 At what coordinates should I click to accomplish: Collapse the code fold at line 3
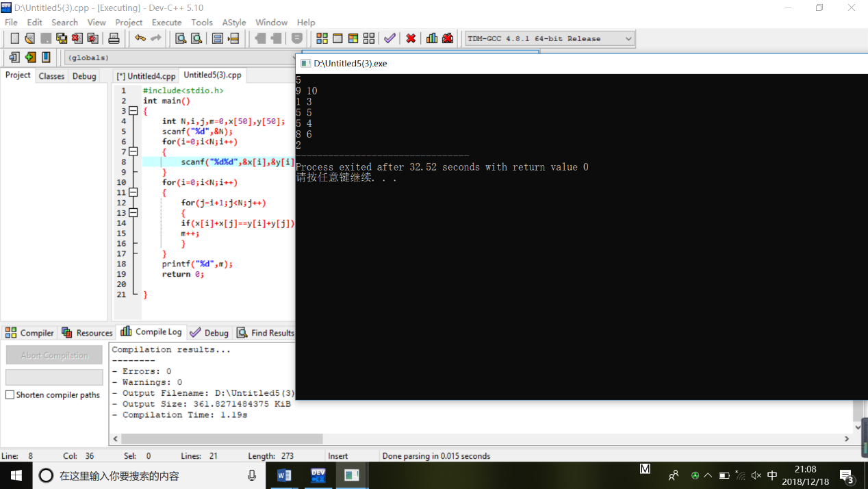[x=133, y=111]
